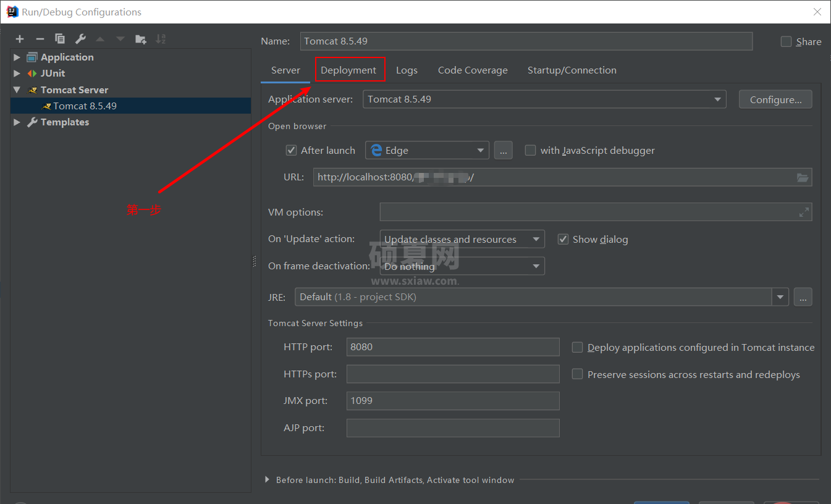This screenshot has width=831, height=504.
Task: Click the Configure... button
Action: pyautogui.click(x=775, y=99)
